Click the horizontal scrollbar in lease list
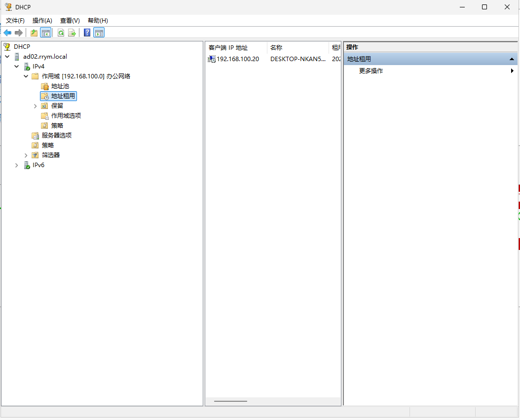The width and height of the screenshot is (520, 420). coord(230,401)
